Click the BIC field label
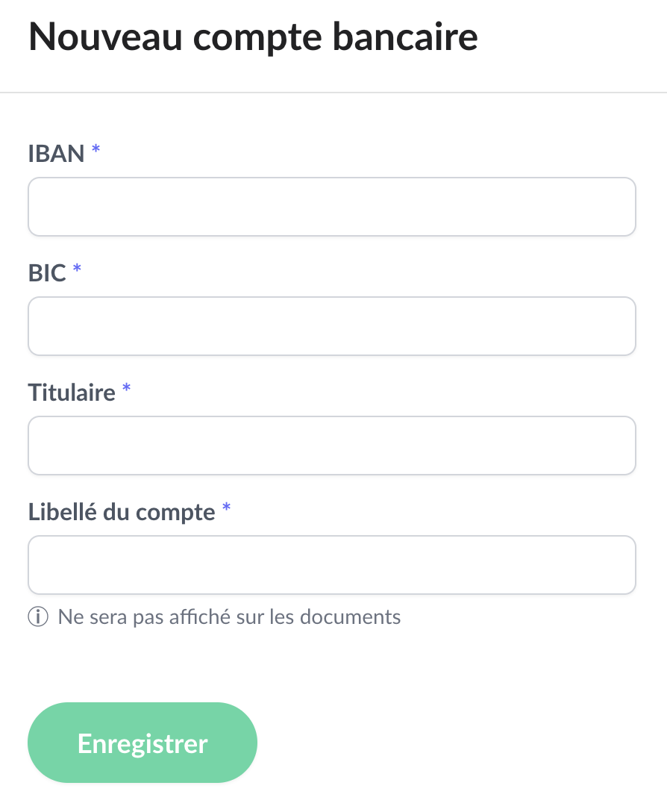Screen dimensions: 667x812 pyautogui.click(x=47, y=273)
